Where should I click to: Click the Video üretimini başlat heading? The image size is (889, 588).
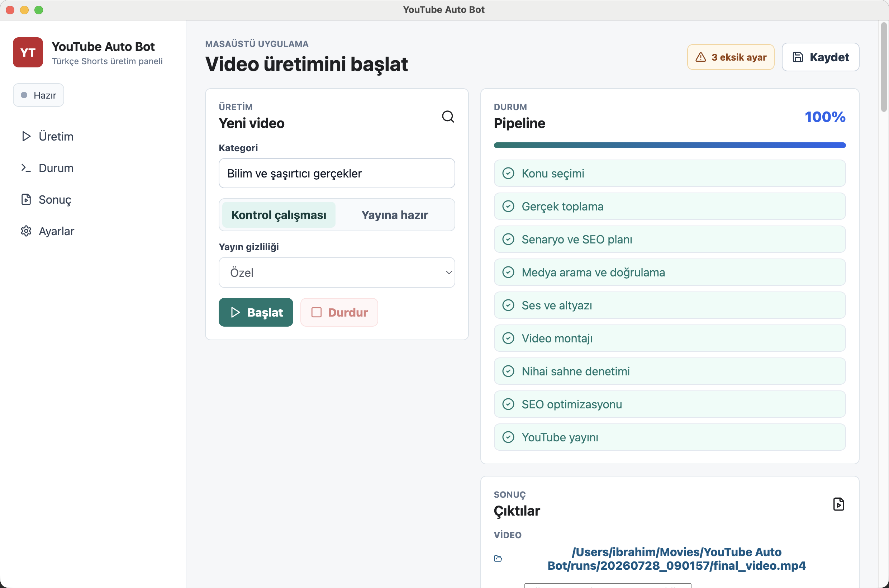pyautogui.click(x=306, y=64)
